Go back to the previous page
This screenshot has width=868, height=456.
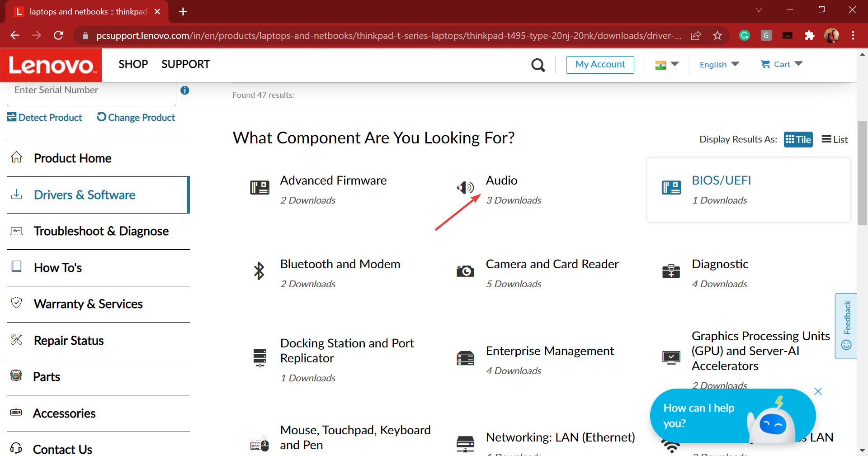point(15,35)
